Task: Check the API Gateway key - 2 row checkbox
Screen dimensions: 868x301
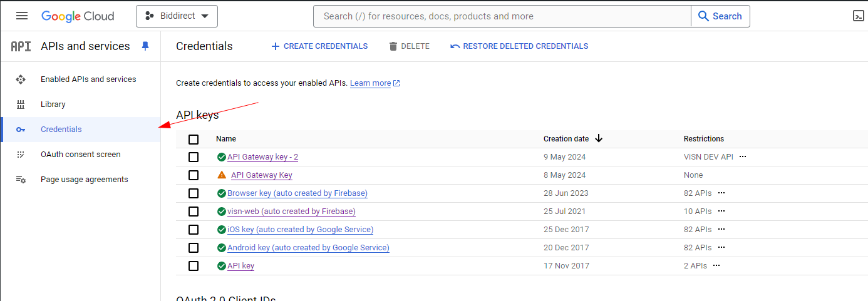Action: click(194, 157)
